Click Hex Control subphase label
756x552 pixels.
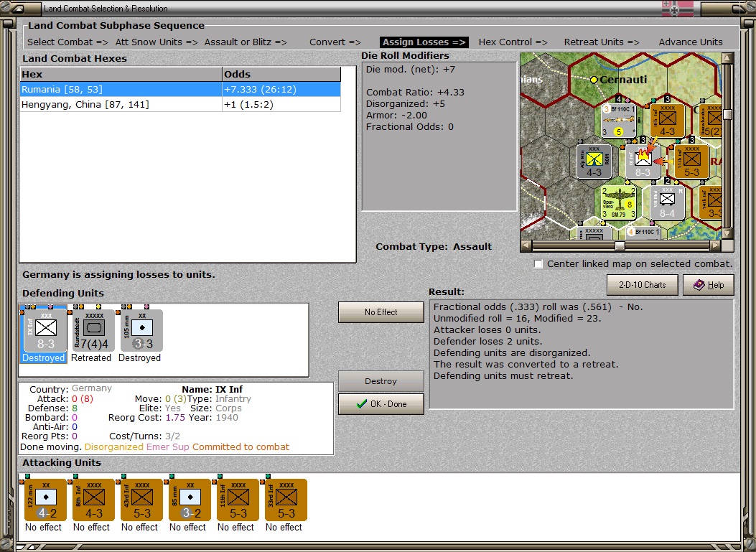513,42
